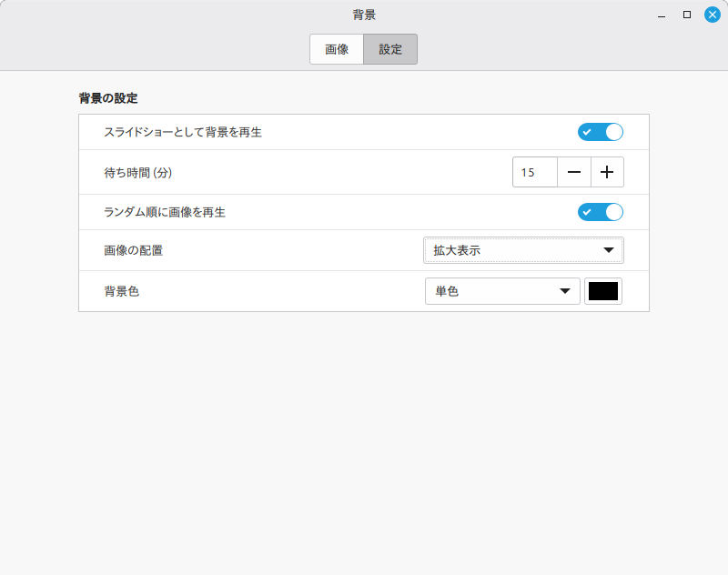Minimize the 背景 window
This screenshot has height=575, width=728.
point(662,15)
